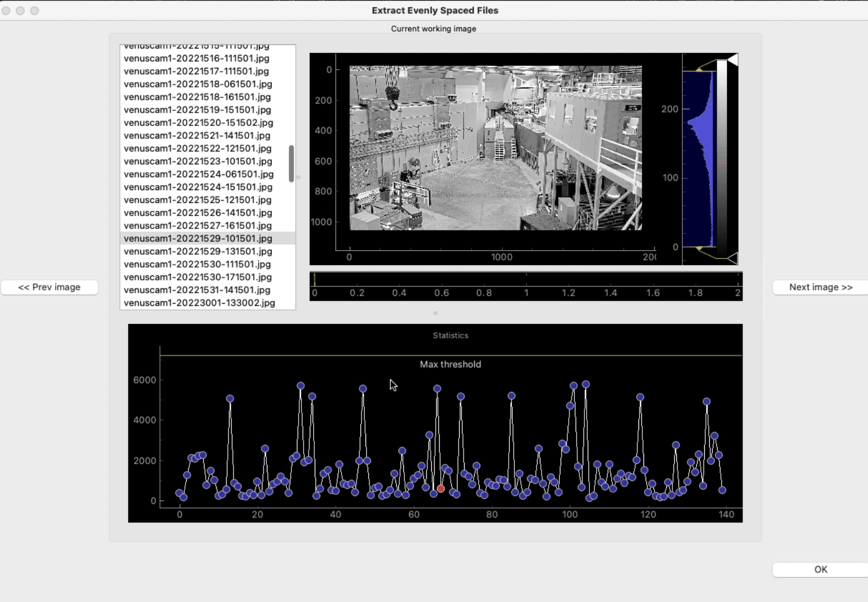Click the white gradient tick triangle
The image size is (868, 602).
tap(733, 60)
